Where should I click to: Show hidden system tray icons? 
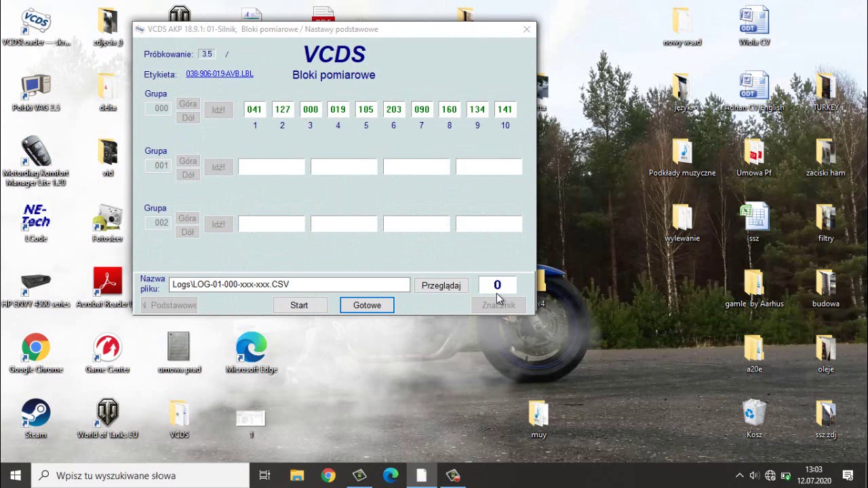pyautogui.click(x=740, y=475)
